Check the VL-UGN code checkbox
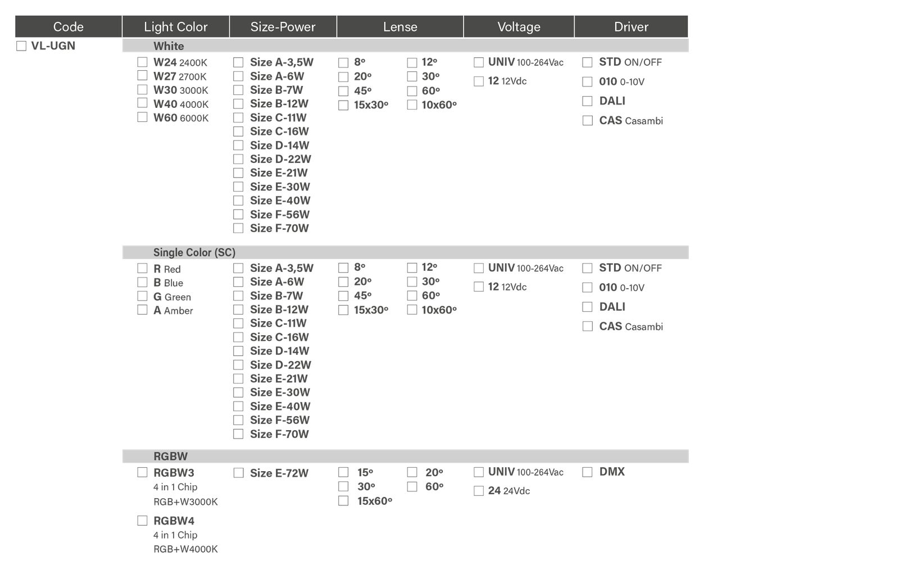 tap(21, 46)
